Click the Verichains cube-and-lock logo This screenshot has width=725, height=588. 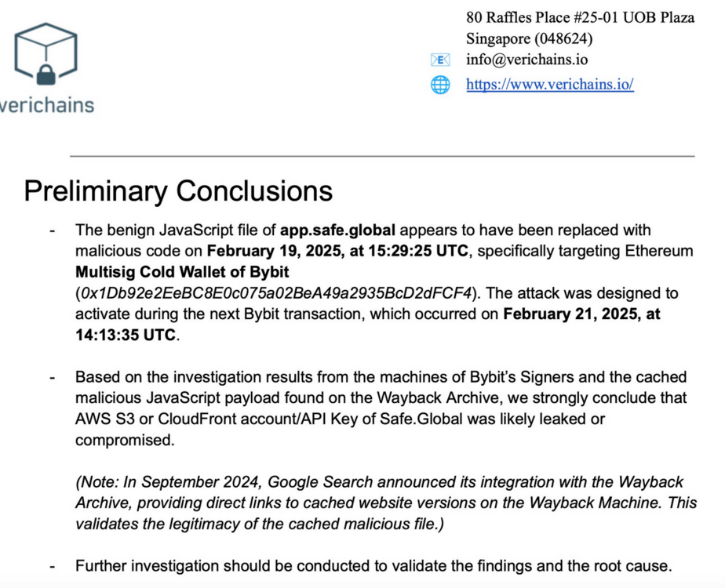46,53
